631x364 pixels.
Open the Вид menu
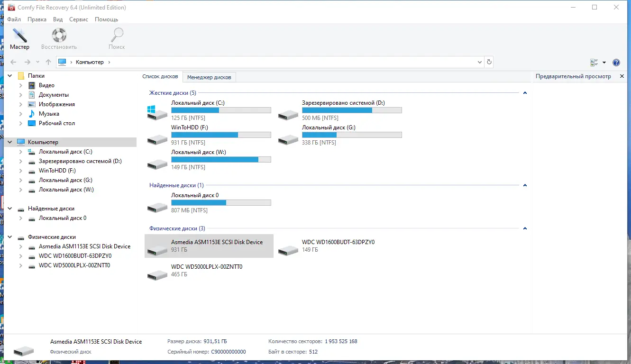point(58,19)
